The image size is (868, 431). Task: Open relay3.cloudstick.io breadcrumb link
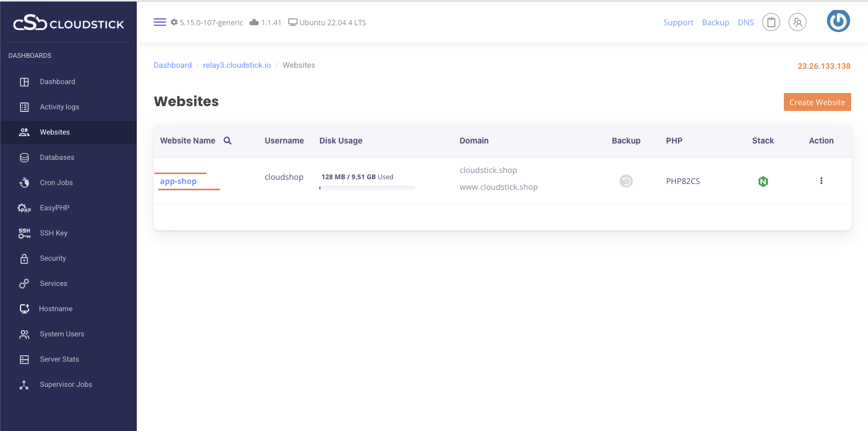click(x=237, y=65)
